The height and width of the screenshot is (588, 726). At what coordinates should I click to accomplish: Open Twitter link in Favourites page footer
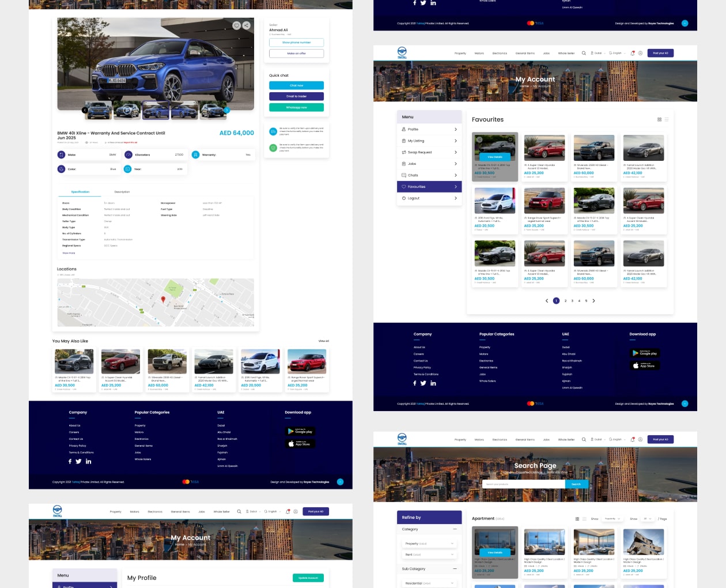click(x=423, y=383)
